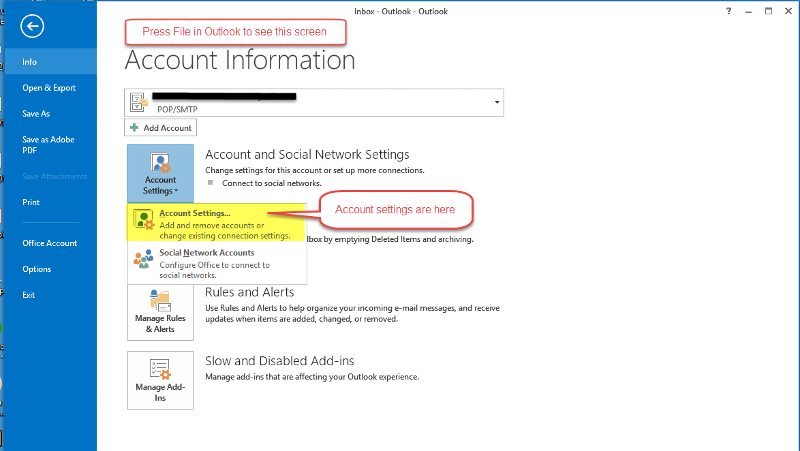
Task: Click 'Change settings for this account' text
Action: [315, 170]
